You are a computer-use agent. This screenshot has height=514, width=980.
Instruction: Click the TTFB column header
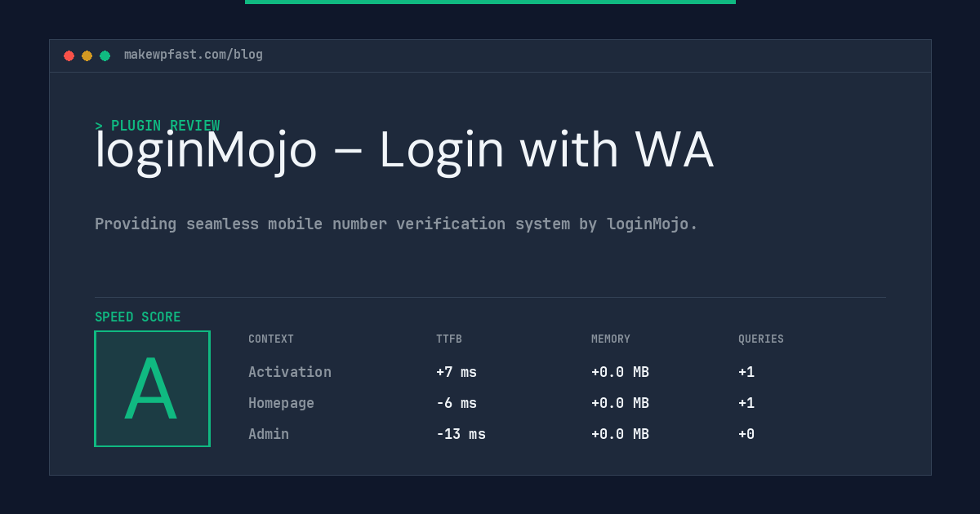coord(449,339)
